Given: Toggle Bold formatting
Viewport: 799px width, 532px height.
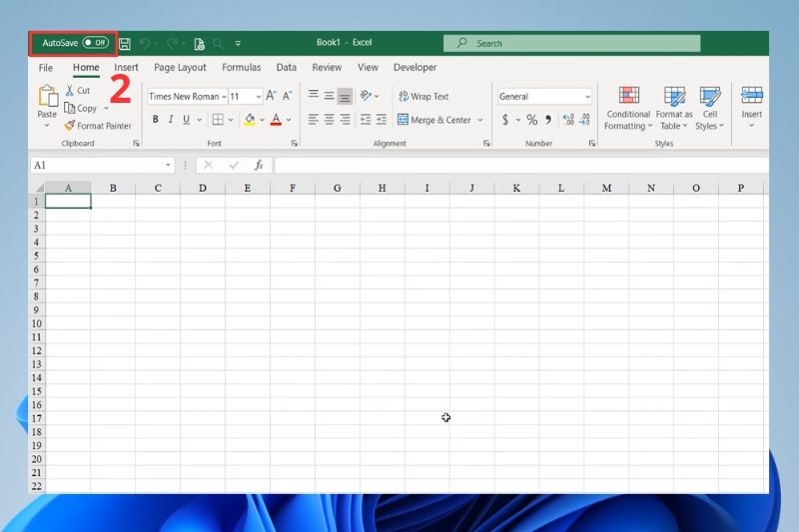Looking at the screenshot, I should tap(156, 119).
